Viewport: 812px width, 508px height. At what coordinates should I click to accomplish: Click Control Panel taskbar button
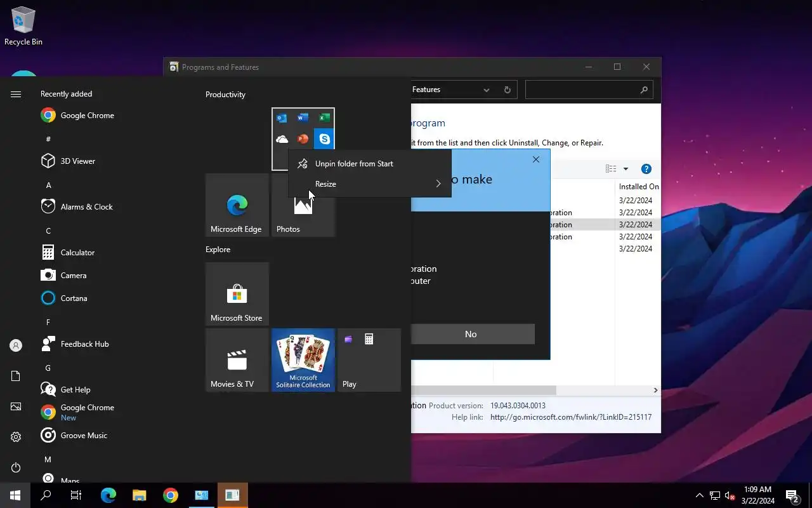pyautogui.click(x=201, y=495)
